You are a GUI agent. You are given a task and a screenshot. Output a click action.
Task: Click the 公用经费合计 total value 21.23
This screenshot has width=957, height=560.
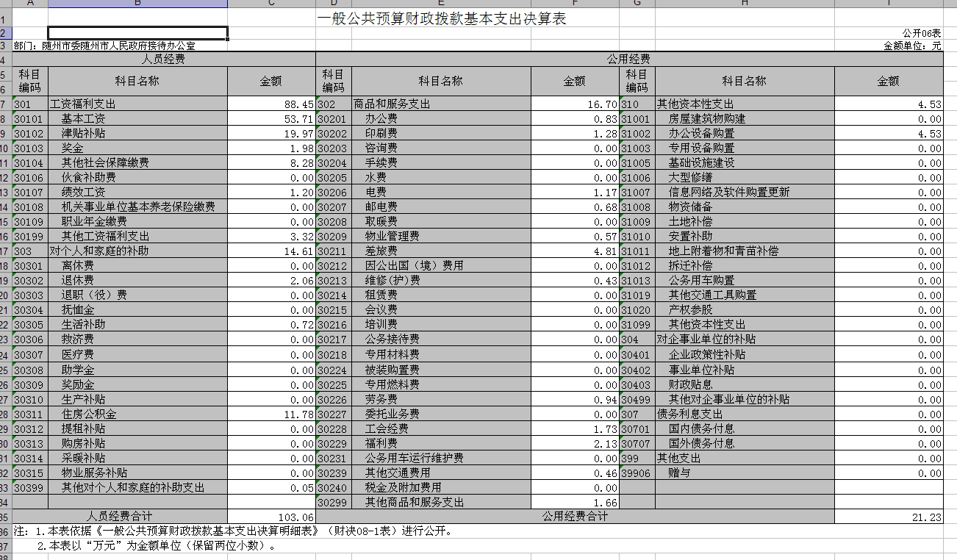pos(926,517)
